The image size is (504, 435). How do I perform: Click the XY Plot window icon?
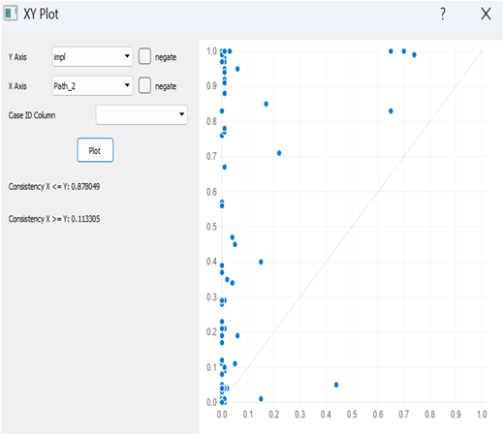click(x=11, y=14)
